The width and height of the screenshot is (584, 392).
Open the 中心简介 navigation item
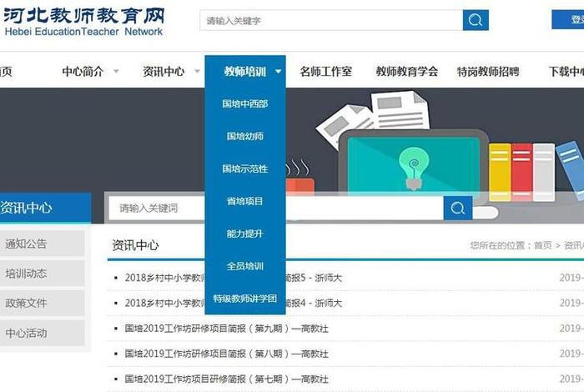tap(83, 71)
